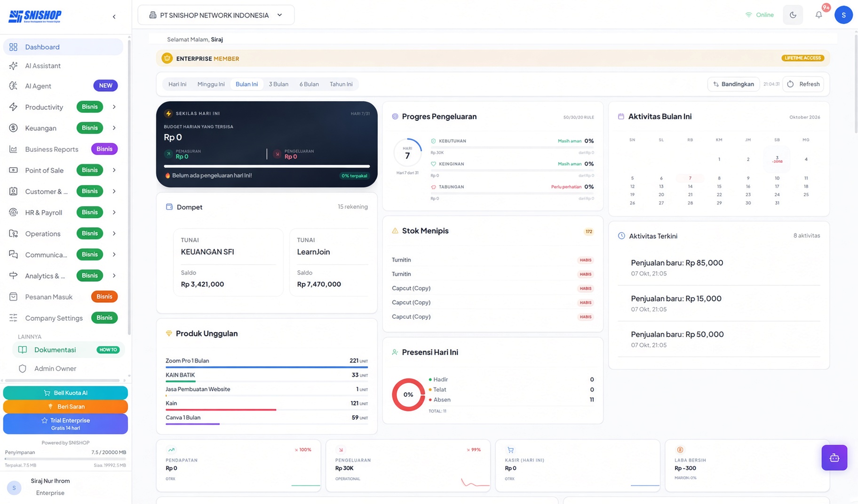Expand the Keuangan menu
This screenshot has height=504, width=858.
pyautogui.click(x=114, y=128)
